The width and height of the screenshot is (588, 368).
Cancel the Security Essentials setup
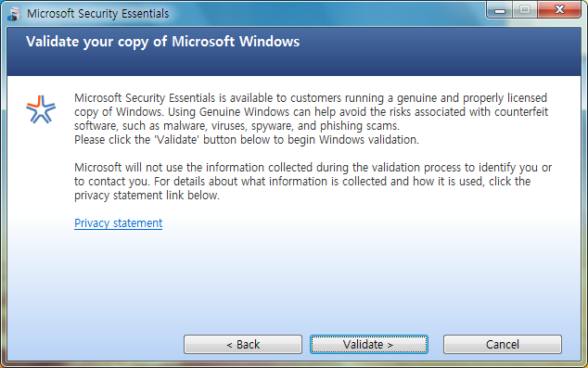click(x=503, y=345)
